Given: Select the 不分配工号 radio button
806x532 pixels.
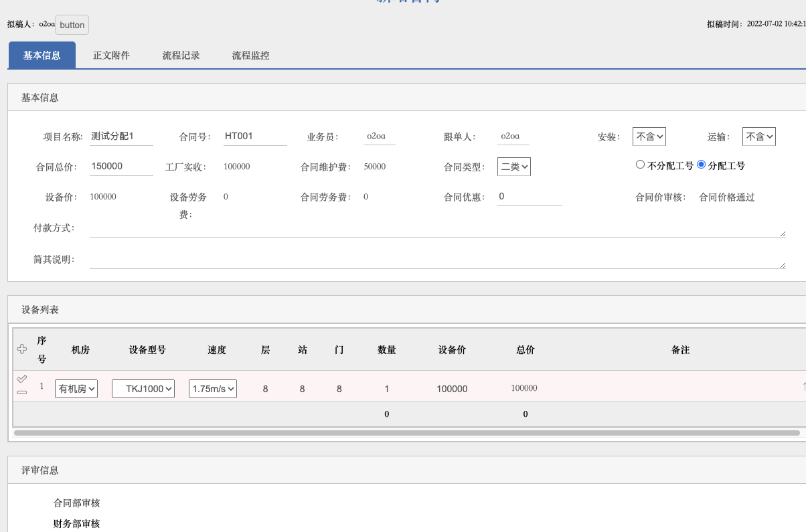Looking at the screenshot, I should (x=640, y=165).
